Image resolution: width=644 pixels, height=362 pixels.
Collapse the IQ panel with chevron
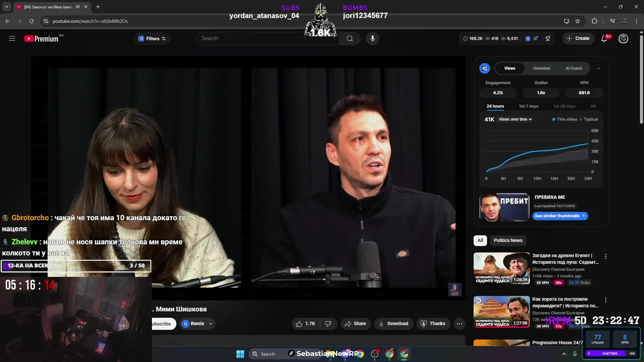[x=599, y=68]
